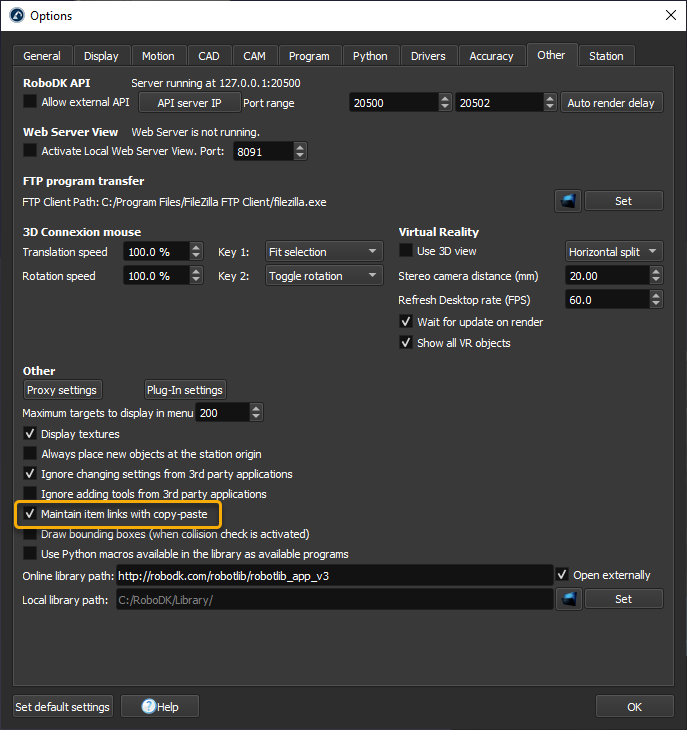
Task: Uncheck Maintain item links with copy-paste
Action: pyautogui.click(x=30, y=514)
